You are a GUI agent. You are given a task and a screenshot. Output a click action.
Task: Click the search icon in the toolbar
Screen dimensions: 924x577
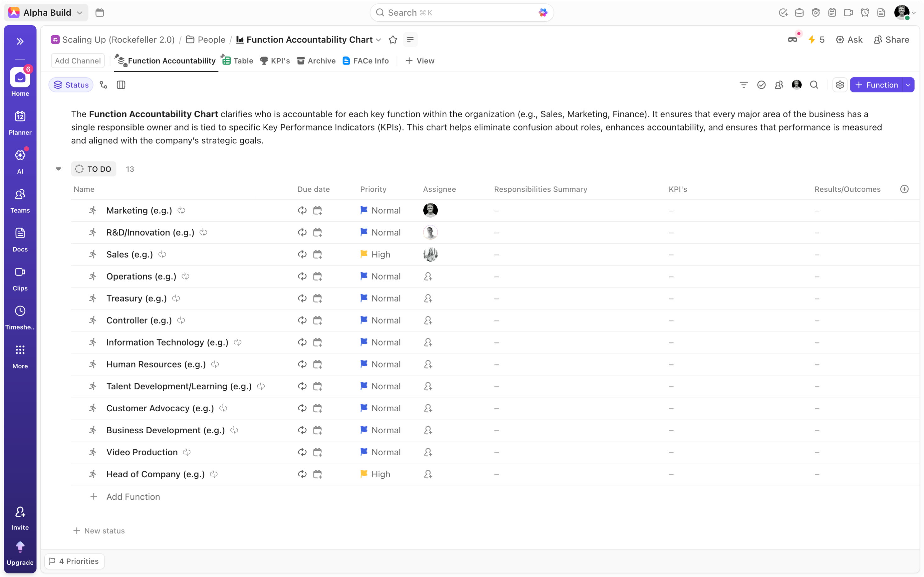click(x=814, y=84)
